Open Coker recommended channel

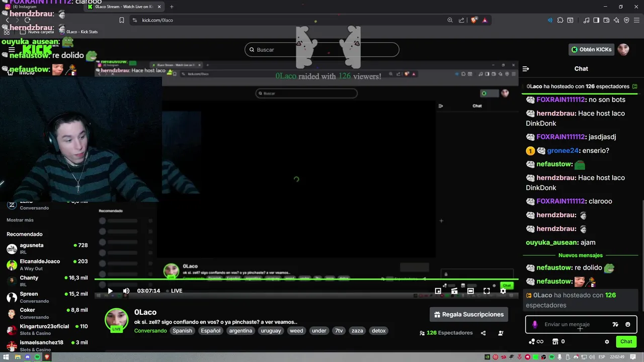pos(47,313)
